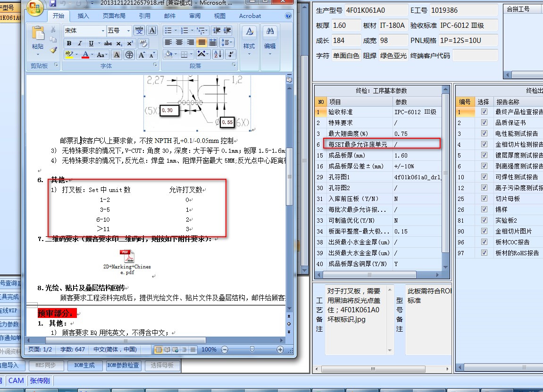
Task: Open Word help with question mark icon
Action: pyautogui.click(x=288, y=16)
